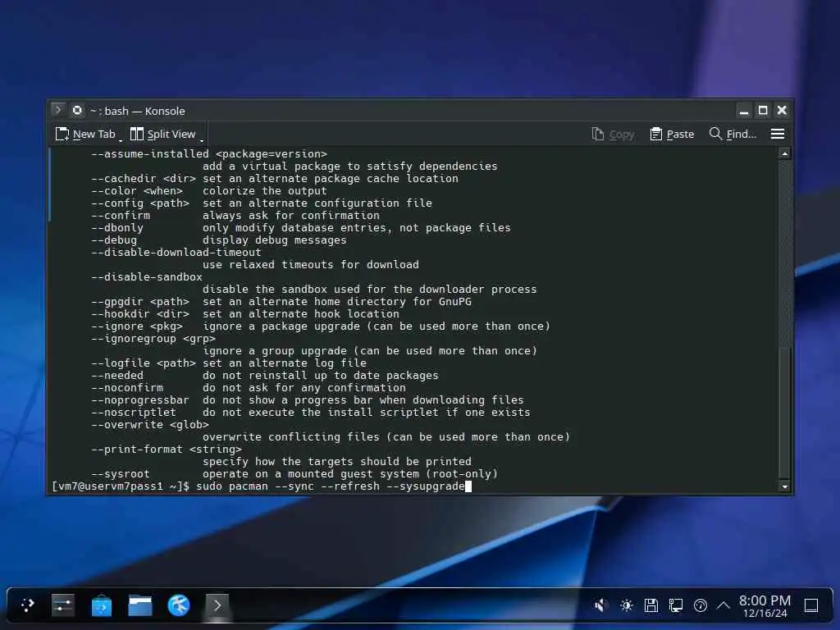Open the application launcher in the taskbar
840x630 pixels.
coord(28,605)
